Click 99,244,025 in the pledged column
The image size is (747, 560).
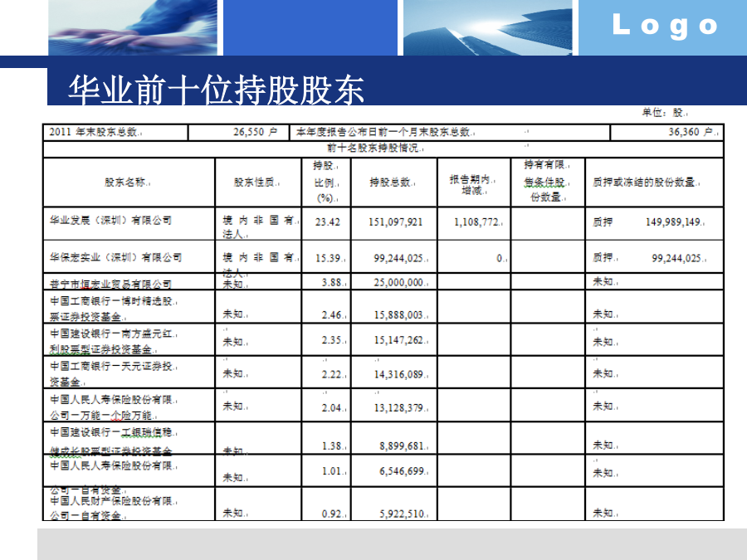676,258
